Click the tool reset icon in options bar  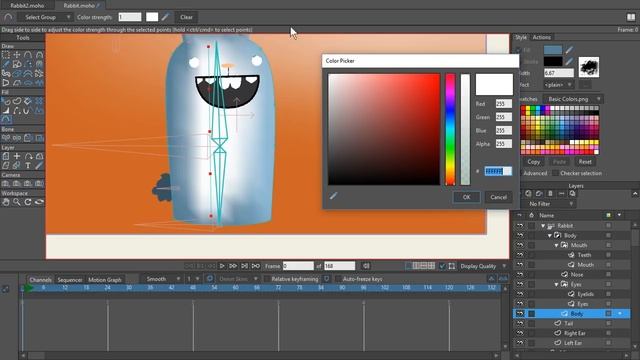coord(8,17)
